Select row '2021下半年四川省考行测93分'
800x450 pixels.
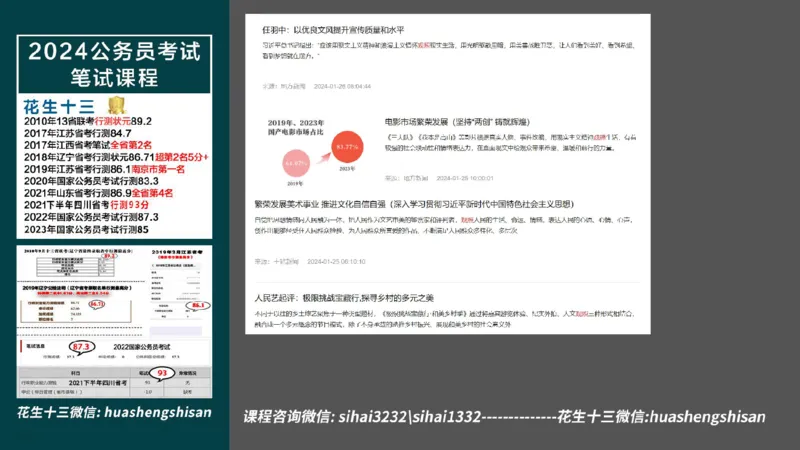tap(86, 205)
